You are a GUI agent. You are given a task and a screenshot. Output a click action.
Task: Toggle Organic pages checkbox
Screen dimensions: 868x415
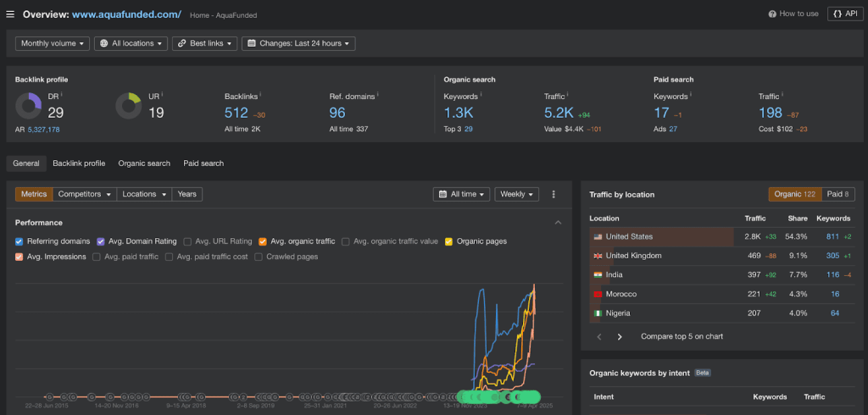pyautogui.click(x=448, y=241)
